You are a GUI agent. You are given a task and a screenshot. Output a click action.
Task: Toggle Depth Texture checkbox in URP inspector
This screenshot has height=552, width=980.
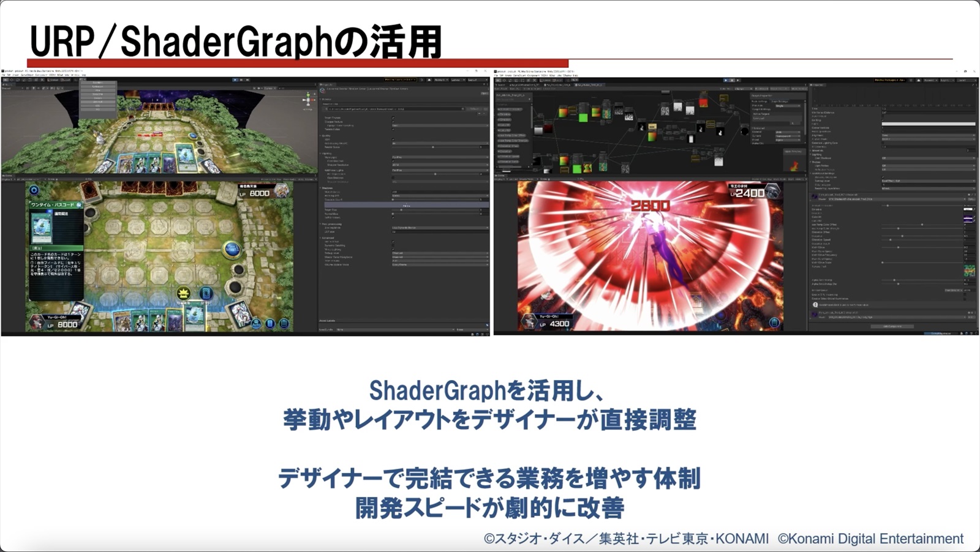click(393, 117)
